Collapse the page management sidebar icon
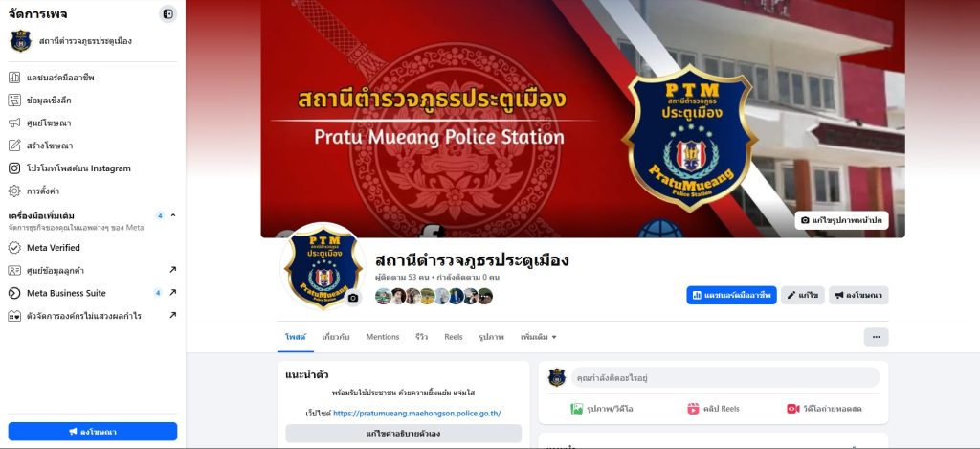Screen dimensions: 980x449 [x=167, y=13]
